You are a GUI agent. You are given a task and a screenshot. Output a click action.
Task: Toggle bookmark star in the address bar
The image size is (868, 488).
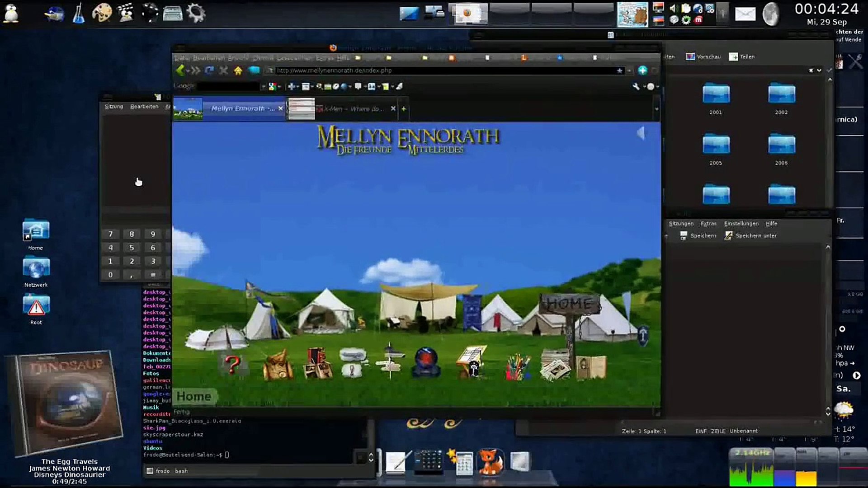point(619,70)
